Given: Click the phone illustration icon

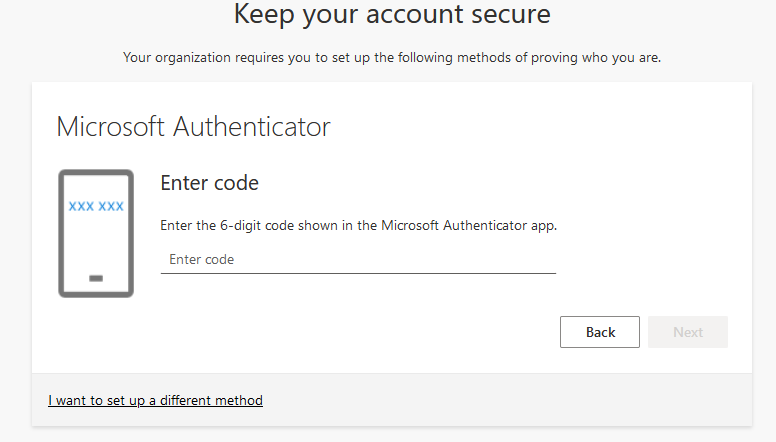Looking at the screenshot, I should 96,233.
